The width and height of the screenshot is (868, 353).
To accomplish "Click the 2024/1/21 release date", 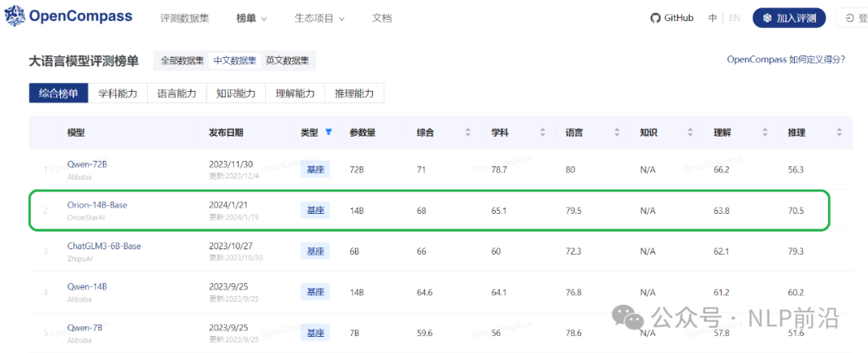I will [227, 205].
